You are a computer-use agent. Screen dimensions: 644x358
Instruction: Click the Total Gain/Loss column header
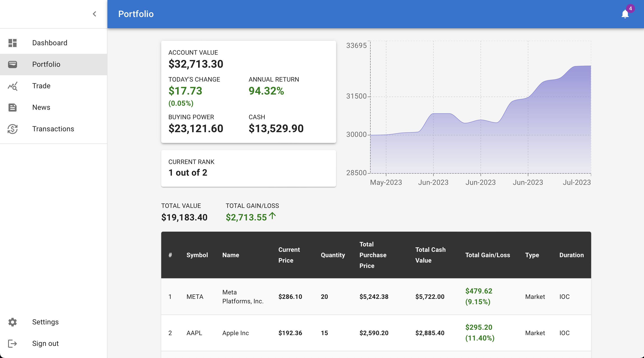point(487,255)
